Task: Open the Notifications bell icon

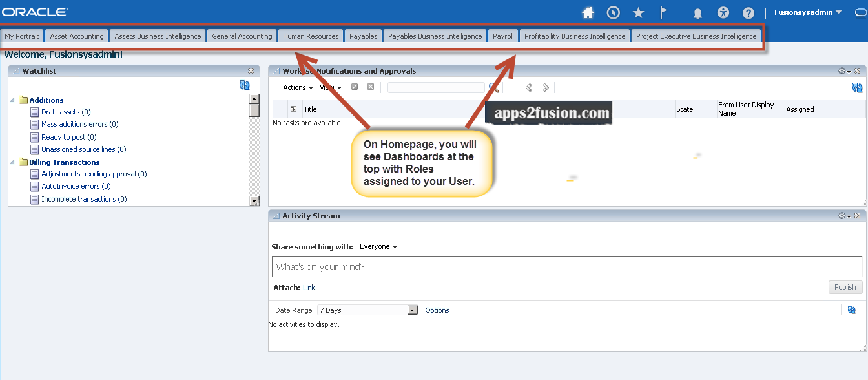Action: [697, 13]
